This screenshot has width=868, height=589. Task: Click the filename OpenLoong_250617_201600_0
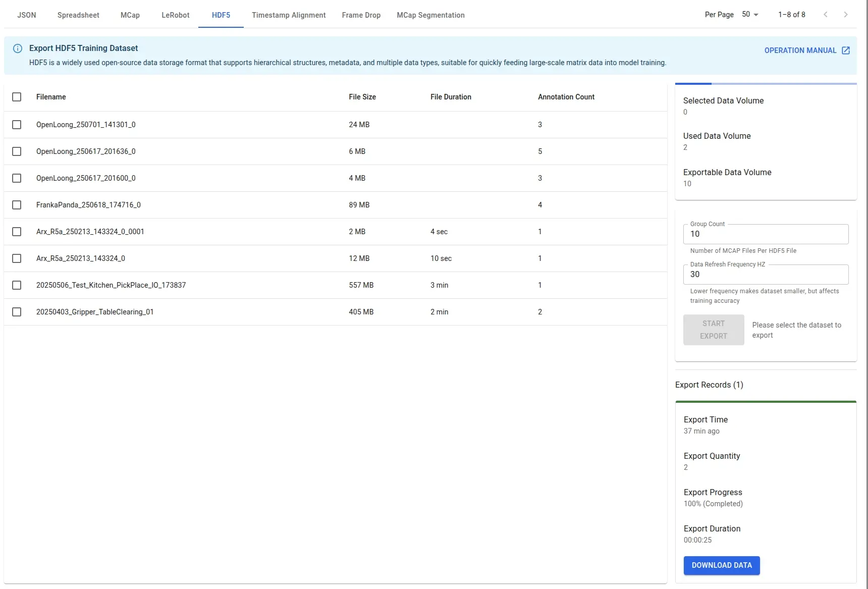tap(86, 178)
